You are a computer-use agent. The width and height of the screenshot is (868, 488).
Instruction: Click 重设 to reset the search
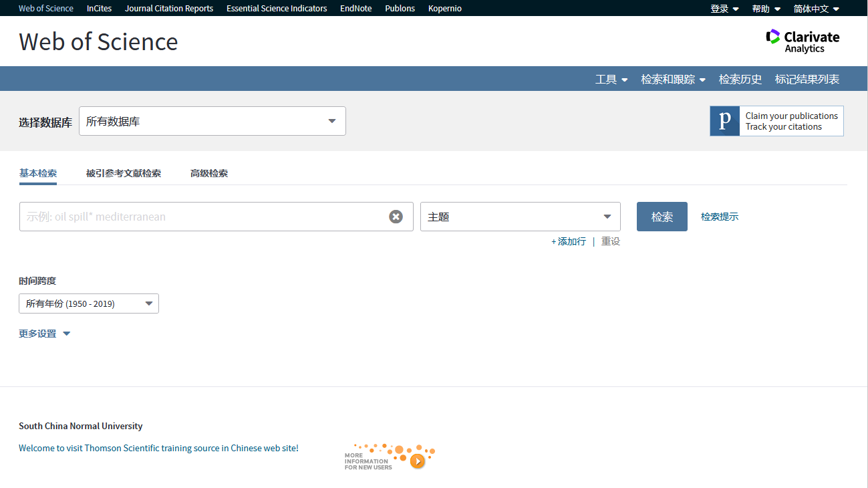[x=611, y=241]
